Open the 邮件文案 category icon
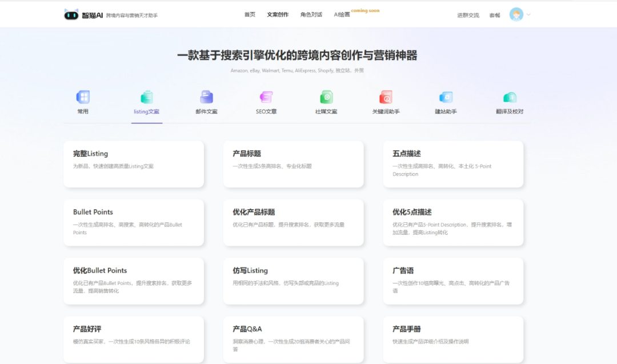The image size is (617, 364). pyautogui.click(x=206, y=98)
